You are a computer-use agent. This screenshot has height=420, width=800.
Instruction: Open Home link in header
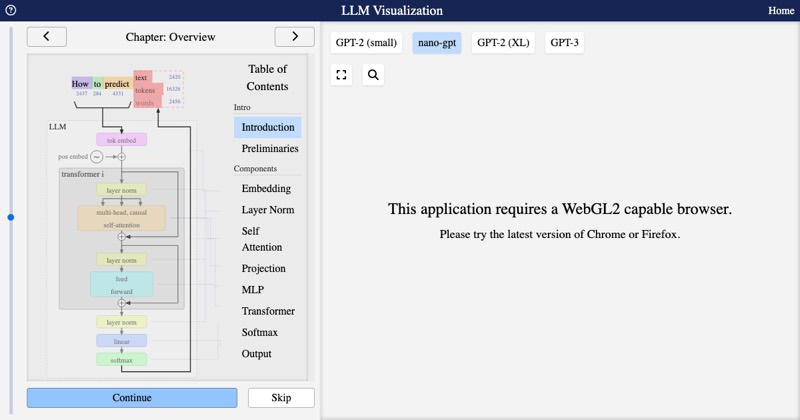coord(781,11)
